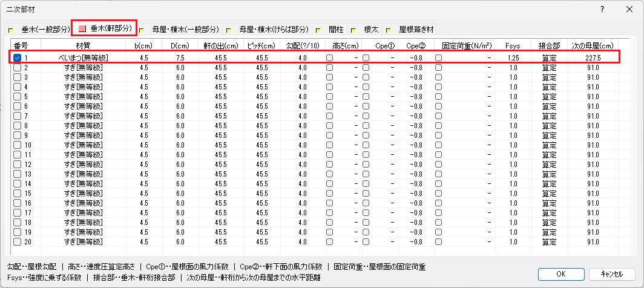Toggle row 1 高さ checkbox
Image resolution: width=644 pixels, height=288 pixels.
330,57
